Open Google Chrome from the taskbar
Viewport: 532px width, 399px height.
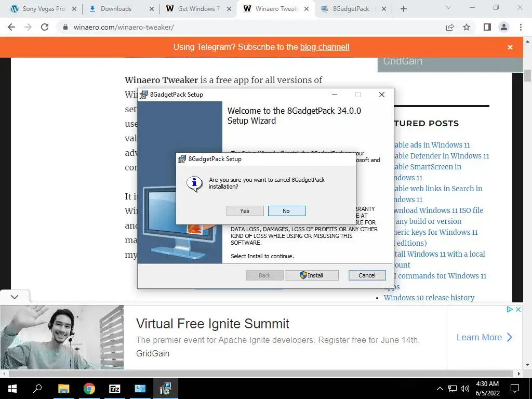pos(89,389)
